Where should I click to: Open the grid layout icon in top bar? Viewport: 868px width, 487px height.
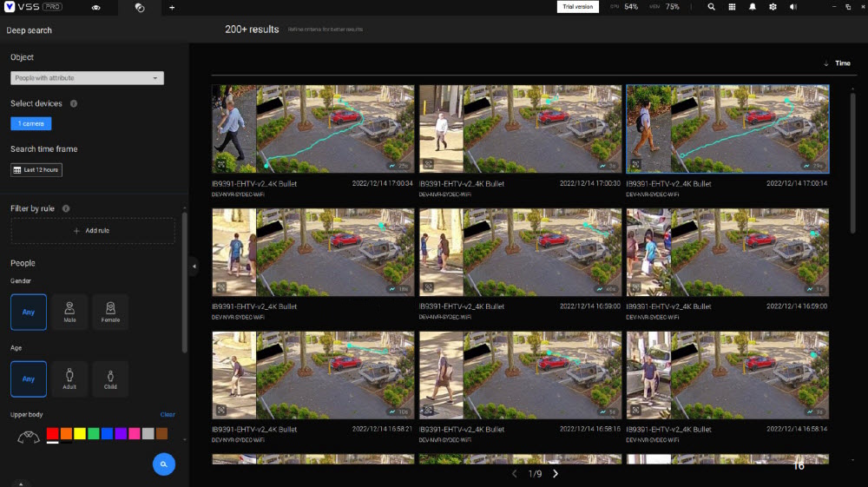tap(732, 7)
